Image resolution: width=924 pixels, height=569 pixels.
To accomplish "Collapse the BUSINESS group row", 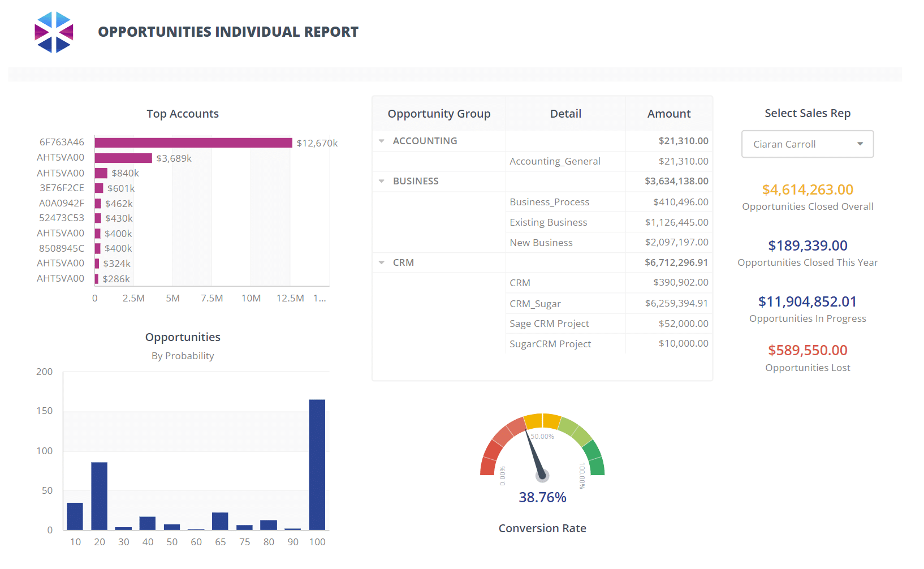I will [x=382, y=181].
